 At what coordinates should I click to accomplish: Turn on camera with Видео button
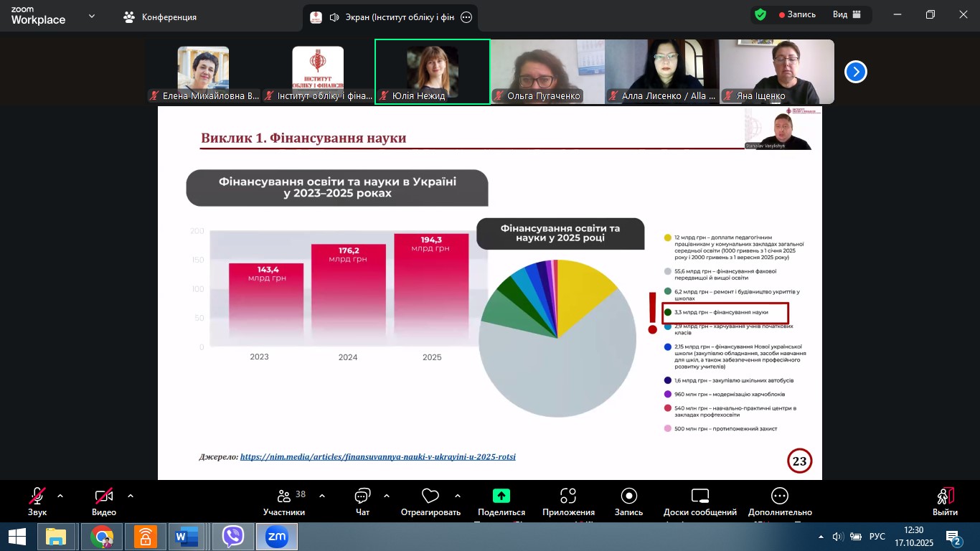coord(104,496)
